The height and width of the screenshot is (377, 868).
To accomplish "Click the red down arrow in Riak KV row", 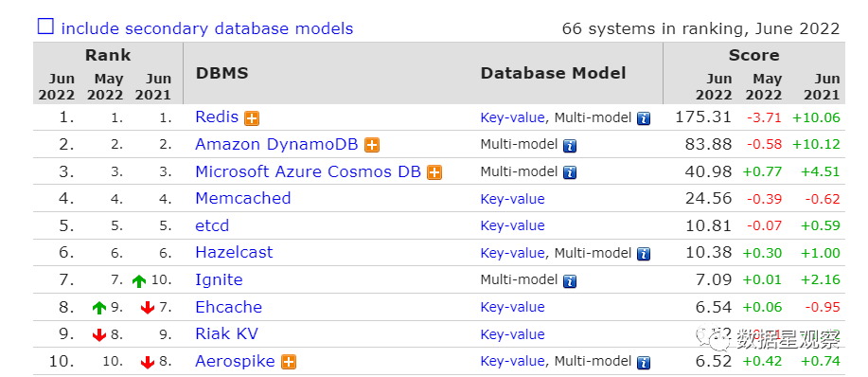I will 99,335.
